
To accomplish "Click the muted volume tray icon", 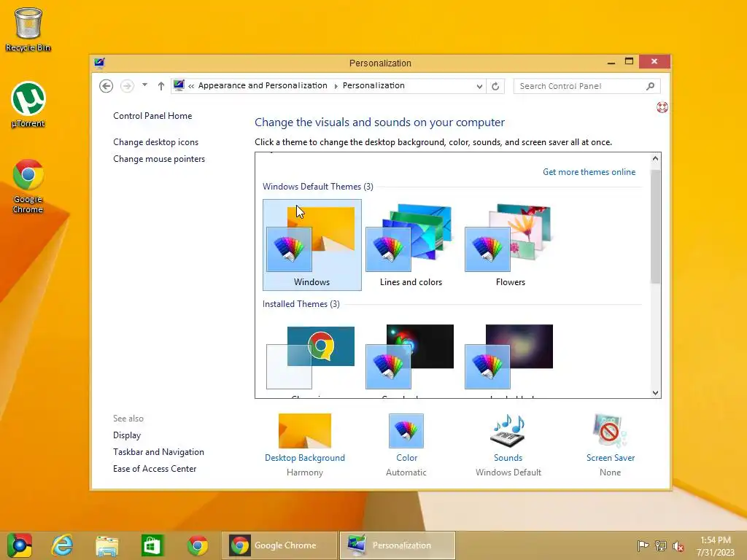I will point(678,545).
